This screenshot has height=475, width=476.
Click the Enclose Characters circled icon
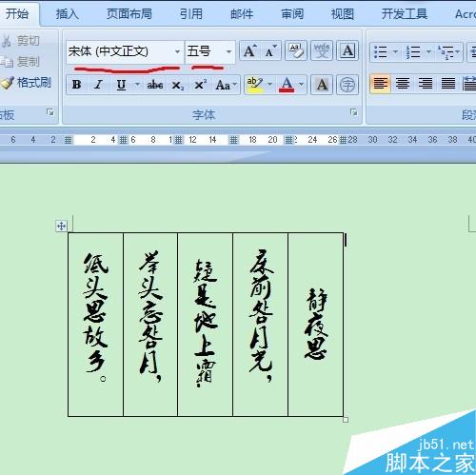point(347,85)
